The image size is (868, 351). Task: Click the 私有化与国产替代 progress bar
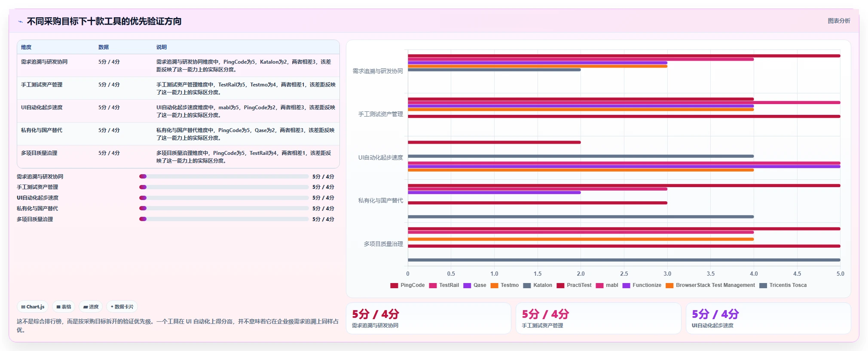(224, 208)
